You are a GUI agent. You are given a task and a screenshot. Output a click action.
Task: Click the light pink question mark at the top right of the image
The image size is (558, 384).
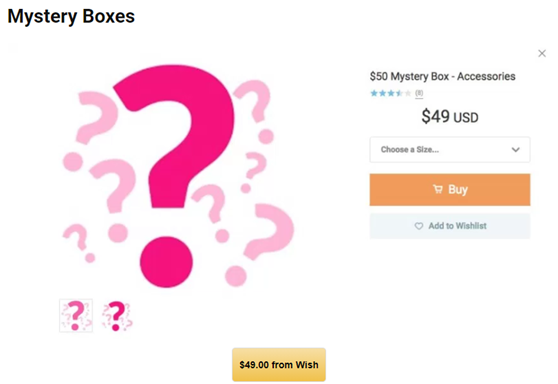(253, 101)
